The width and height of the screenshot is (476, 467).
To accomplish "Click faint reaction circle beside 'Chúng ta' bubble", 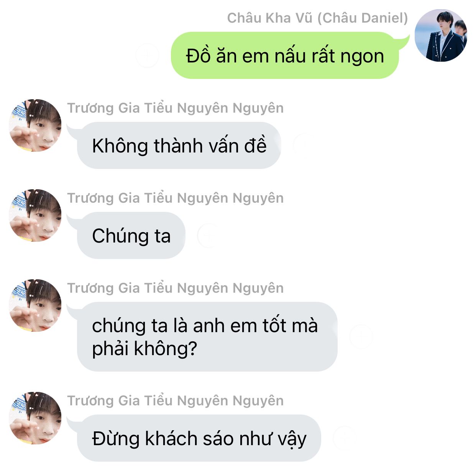I will 208,236.
